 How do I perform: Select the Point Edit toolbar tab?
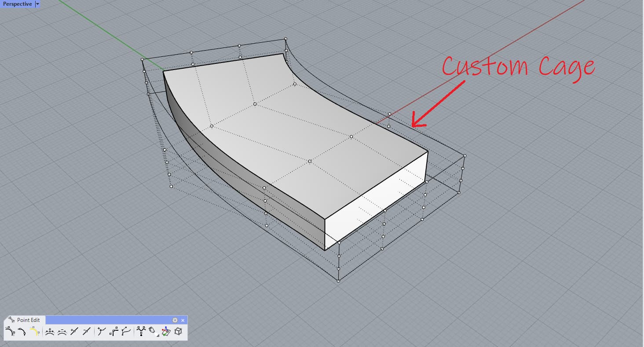pos(25,320)
